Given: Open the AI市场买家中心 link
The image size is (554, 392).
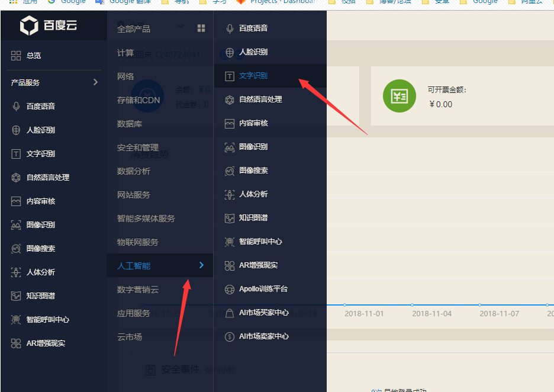Looking at the screenshot, I should pos(264,313).
